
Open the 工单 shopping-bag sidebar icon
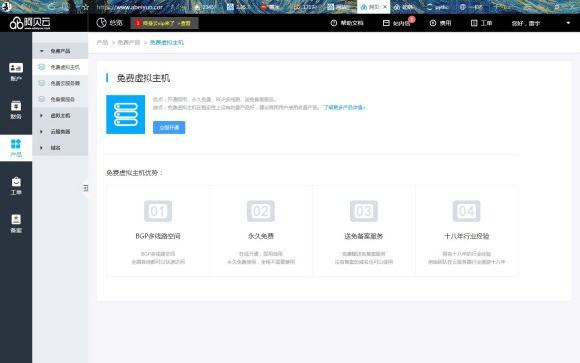pos(16,186)
